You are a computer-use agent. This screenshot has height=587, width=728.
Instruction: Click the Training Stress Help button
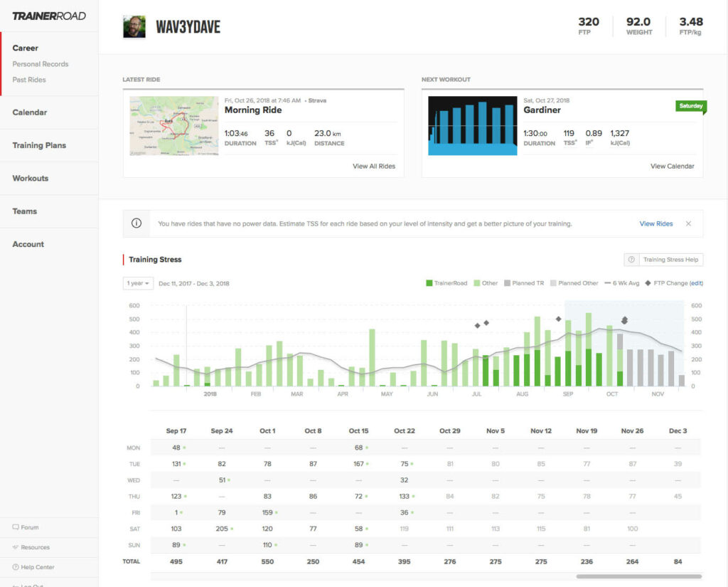pyautogui.click(x=663, y=259)
